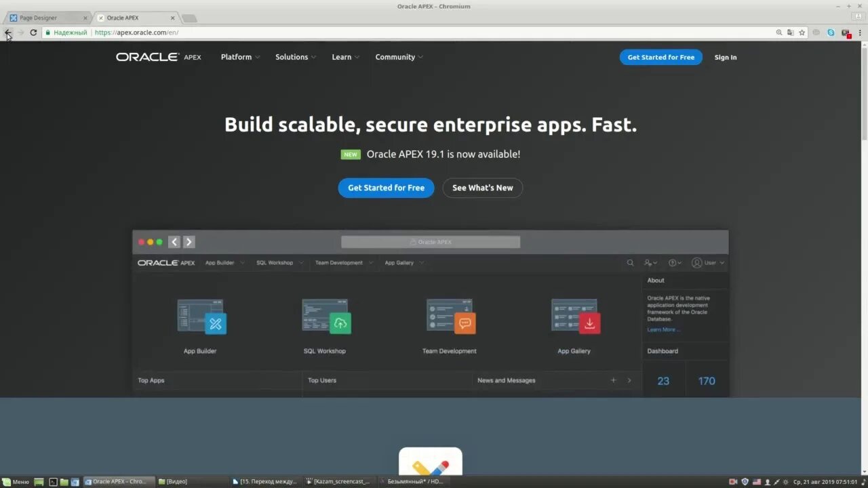868x488 pixels.
Task: Click the 23 dashboard counter
Action: [663, 381]
